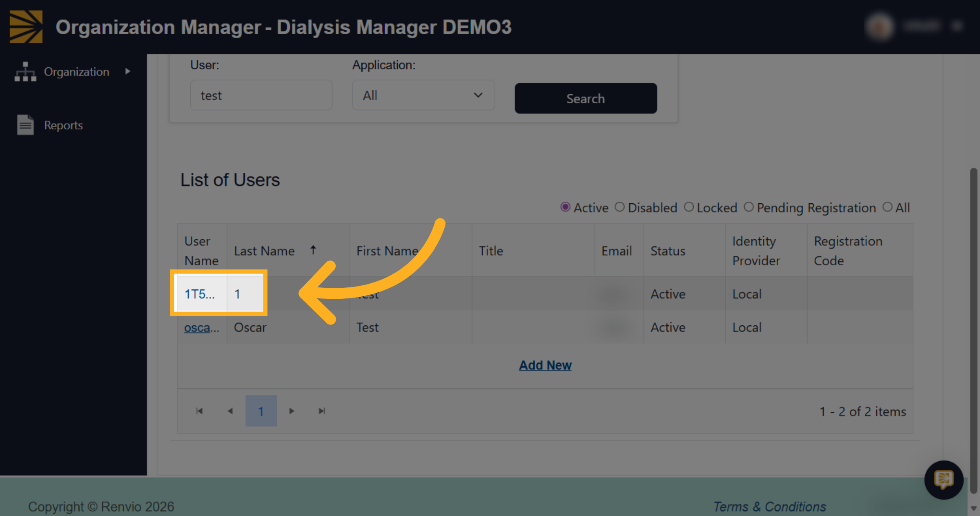Click Copyright © Renvio 2026 text
This screenshot has height=516, width=980.
click(x=101, y=507)
